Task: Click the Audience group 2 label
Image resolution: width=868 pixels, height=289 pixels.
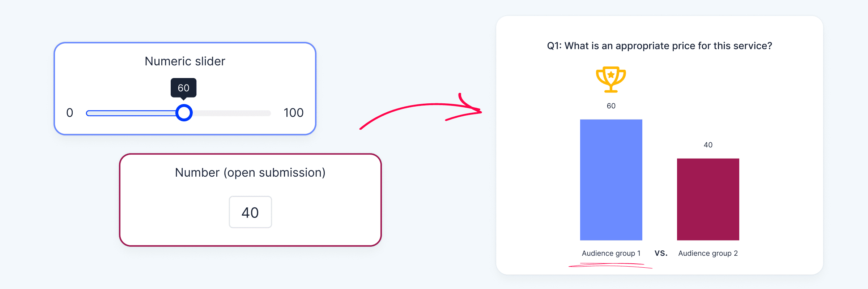Action: 708,253
